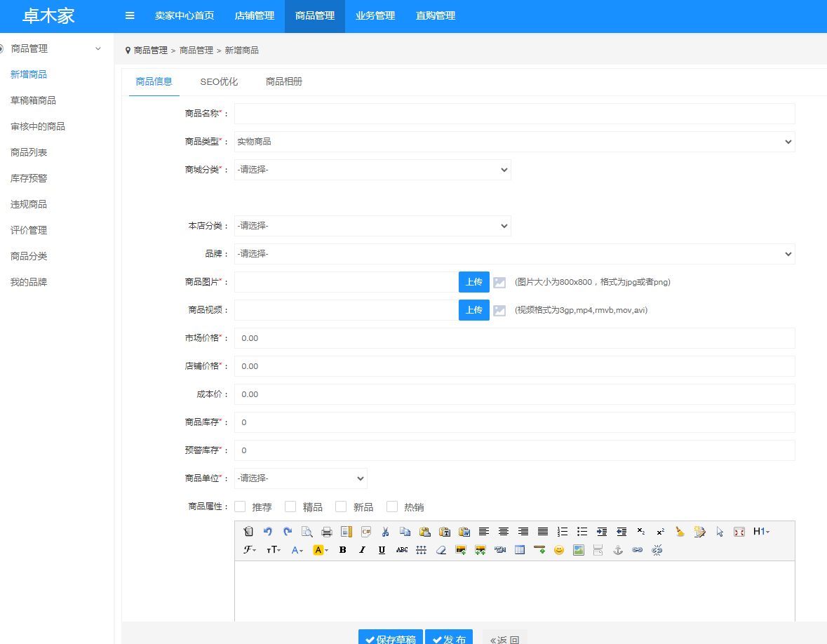The image size is (827, 644).
Task: Insert an emoticon with the smiley icon
Action: coord(558,550)
